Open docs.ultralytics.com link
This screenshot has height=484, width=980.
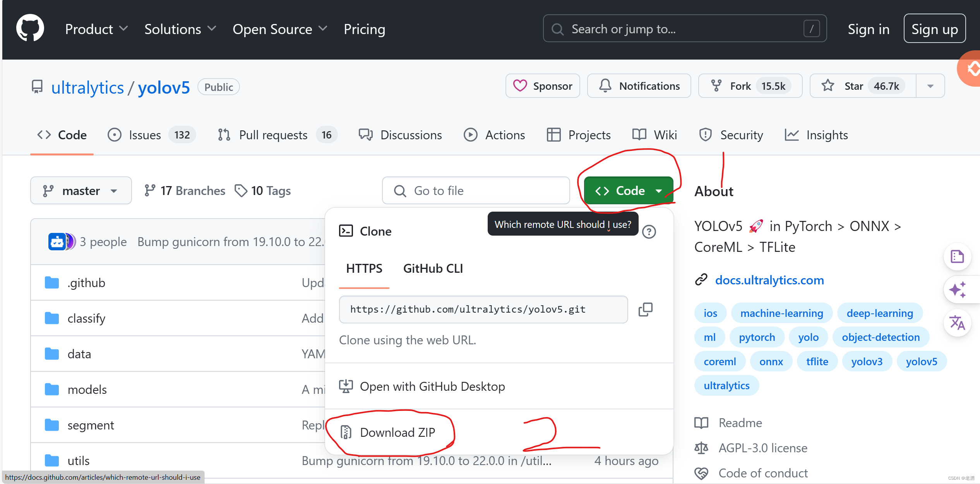coord(769,280)
